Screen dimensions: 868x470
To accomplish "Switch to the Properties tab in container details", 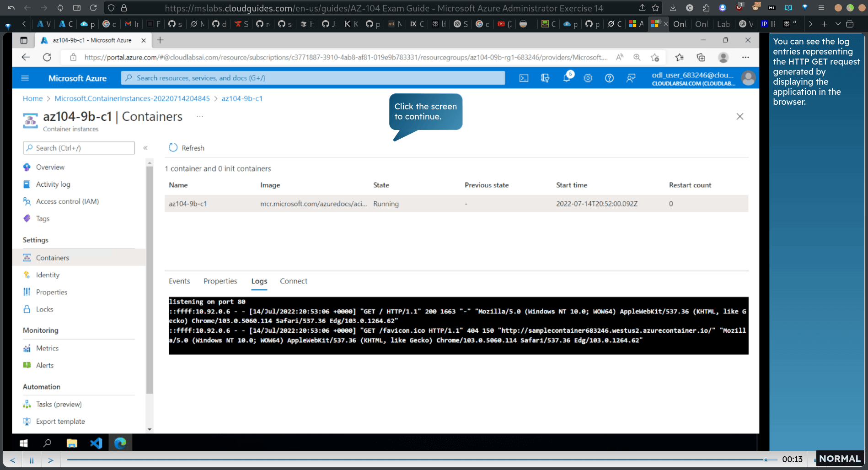I will [x=220, y=281].
